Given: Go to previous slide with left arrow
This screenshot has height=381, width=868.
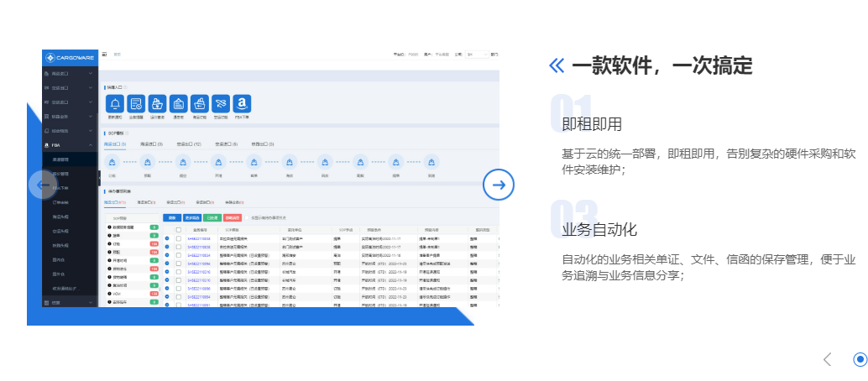Looking at the screenshot, I should click(42, 185).
